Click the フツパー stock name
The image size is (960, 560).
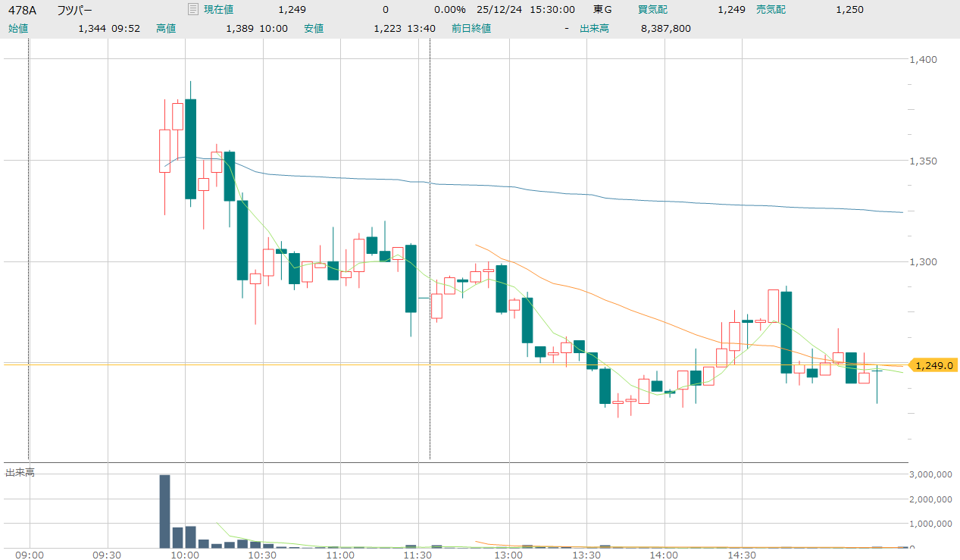(74, 10)
